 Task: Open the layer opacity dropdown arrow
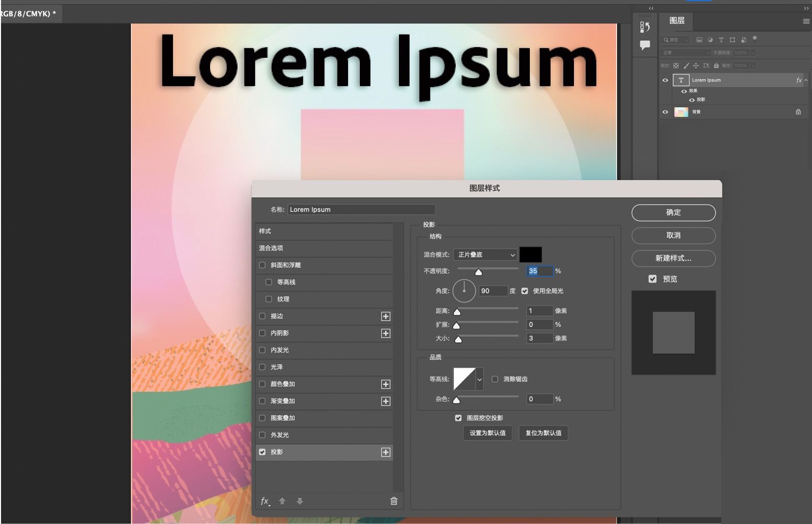coord(753,53)
